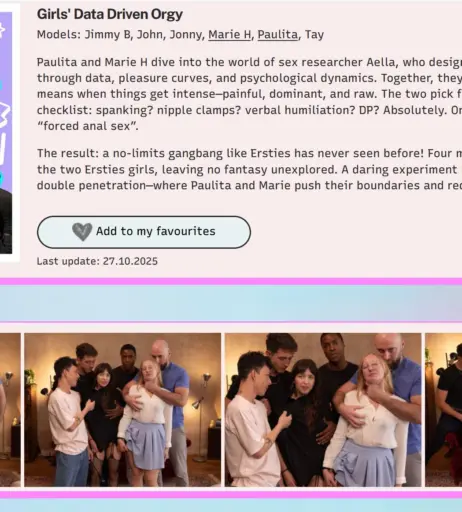Click the paragraph starting 'The result:'
462x512 pixels.
click(249, 169)
